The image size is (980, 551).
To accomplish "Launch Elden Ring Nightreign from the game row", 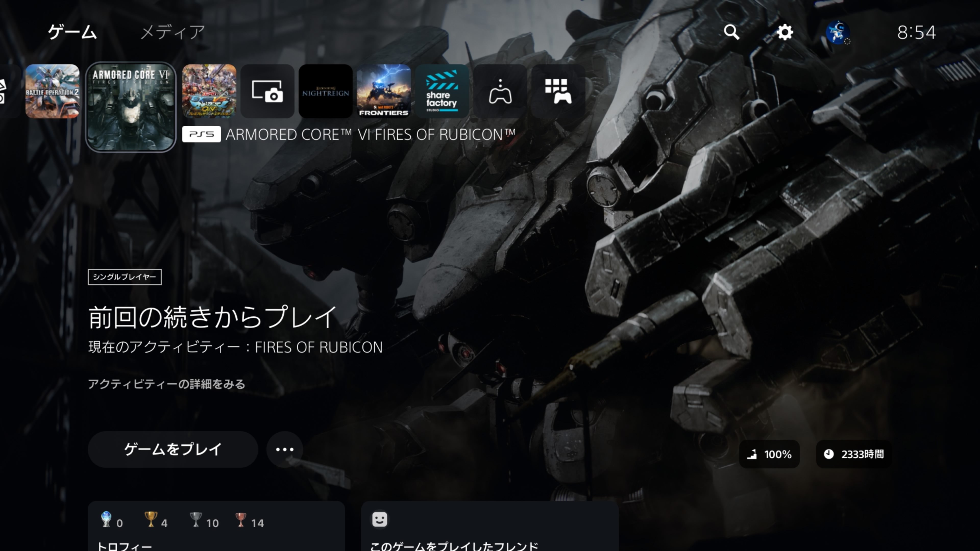I will [326, 92].
